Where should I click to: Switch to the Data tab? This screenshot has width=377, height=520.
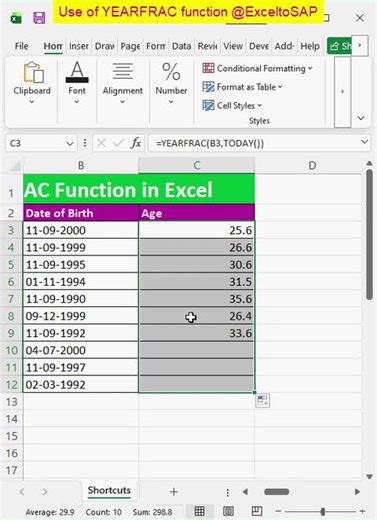pos(181,46)
